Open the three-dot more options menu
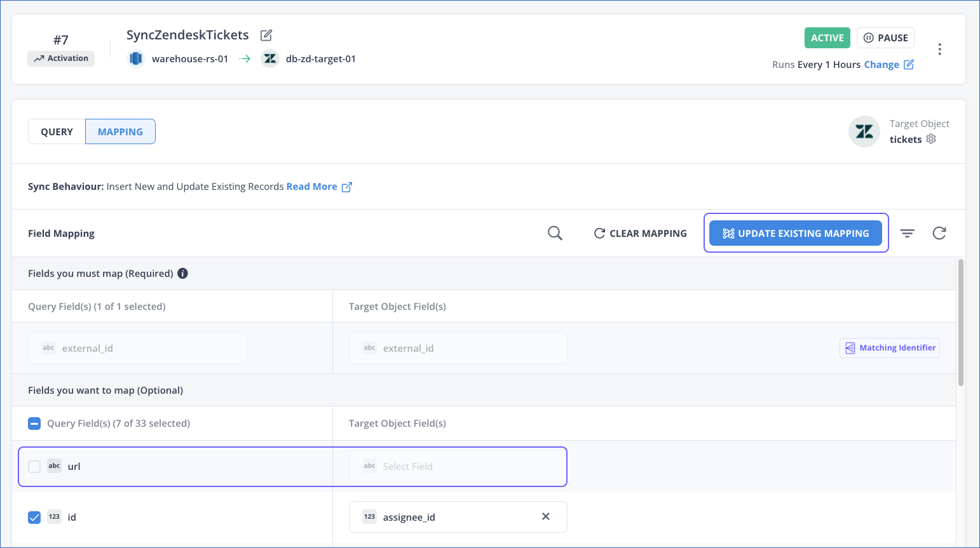The image size is (980, 548). click(x=939, y=50)
